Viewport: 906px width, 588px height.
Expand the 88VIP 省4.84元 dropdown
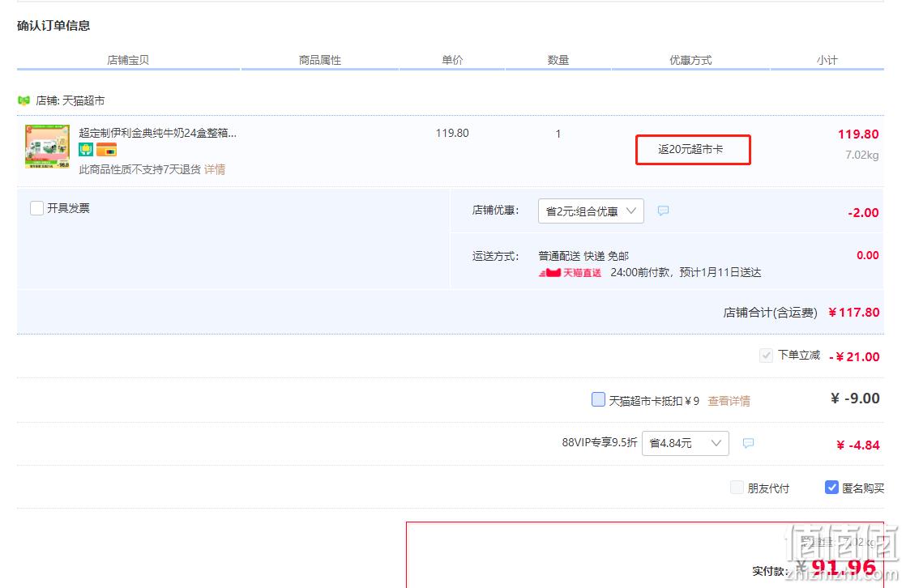(686, 443)
